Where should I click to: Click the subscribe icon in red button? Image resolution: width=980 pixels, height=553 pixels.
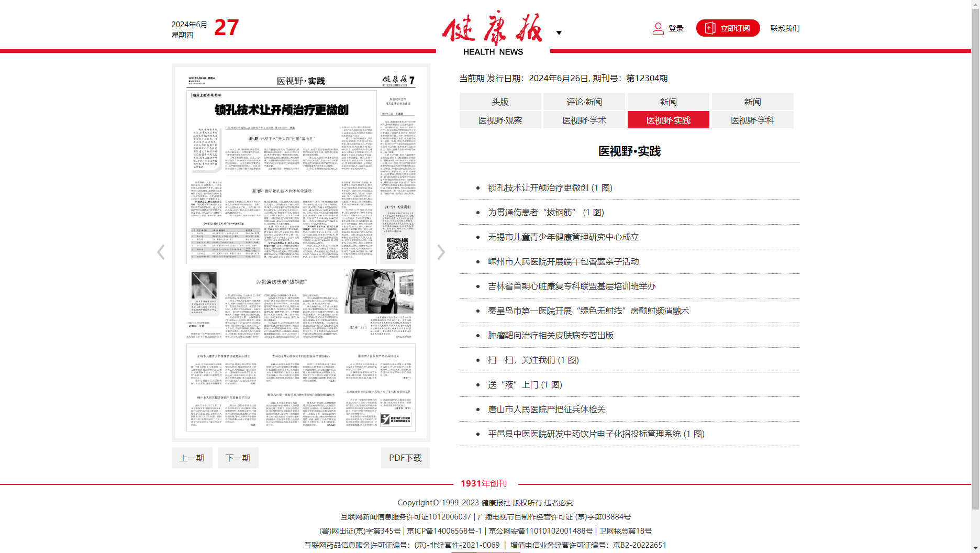coord(710,28)
